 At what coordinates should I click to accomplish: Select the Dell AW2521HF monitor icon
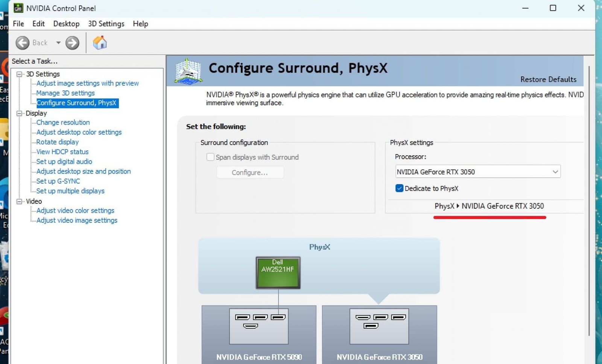(x=278, y=272)
